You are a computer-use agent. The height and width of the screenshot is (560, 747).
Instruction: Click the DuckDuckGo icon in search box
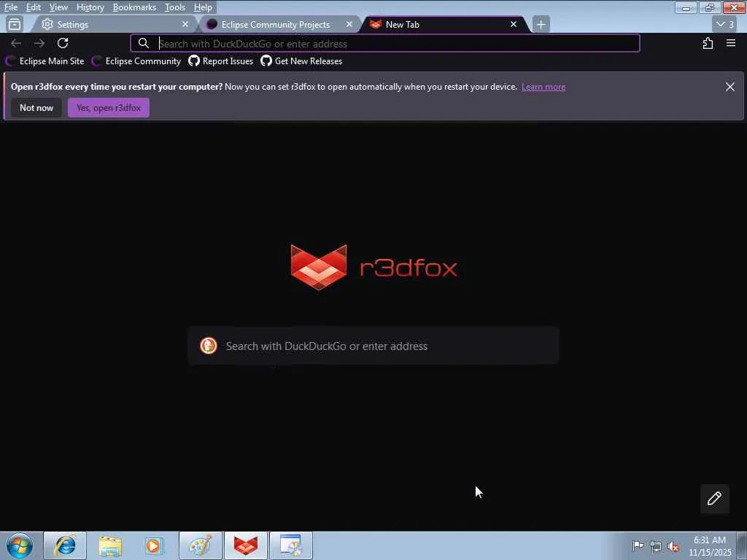pos(208,346)
